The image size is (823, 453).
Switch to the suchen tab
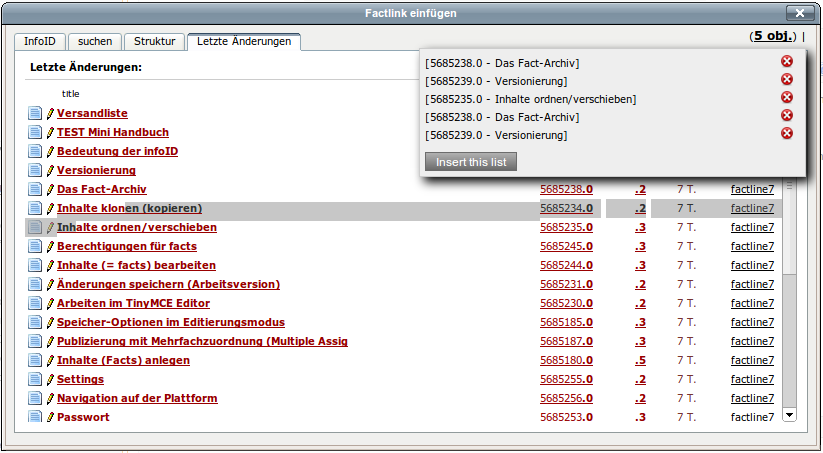click(x=95, y=41)
